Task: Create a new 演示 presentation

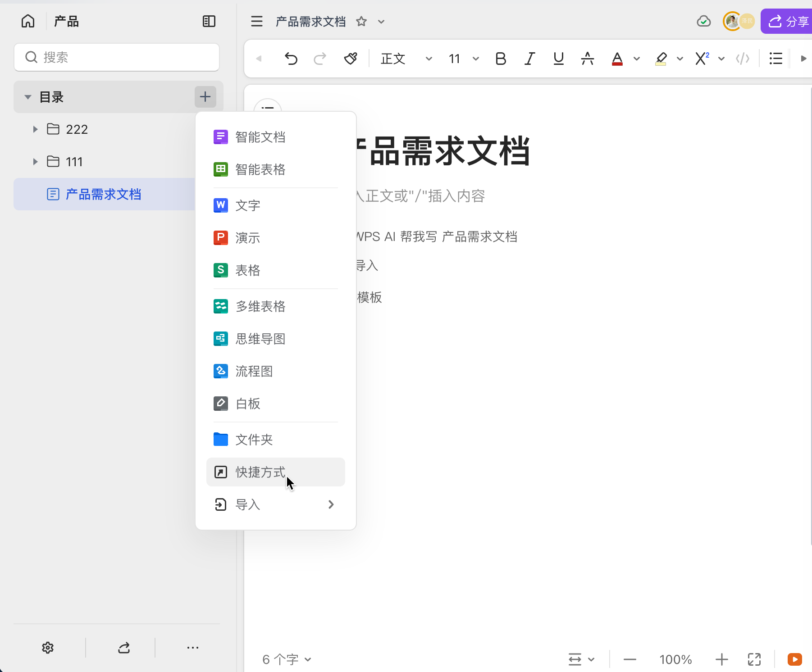Action: [276, 238]
